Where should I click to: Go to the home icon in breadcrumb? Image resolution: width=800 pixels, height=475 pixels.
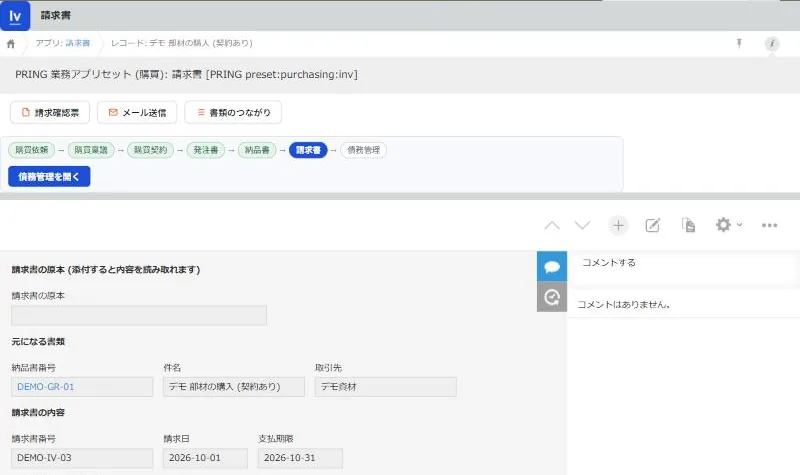11,43
